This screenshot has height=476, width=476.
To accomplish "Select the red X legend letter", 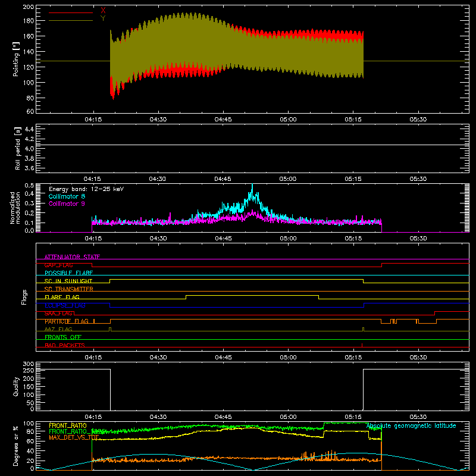I will point(103,11).
